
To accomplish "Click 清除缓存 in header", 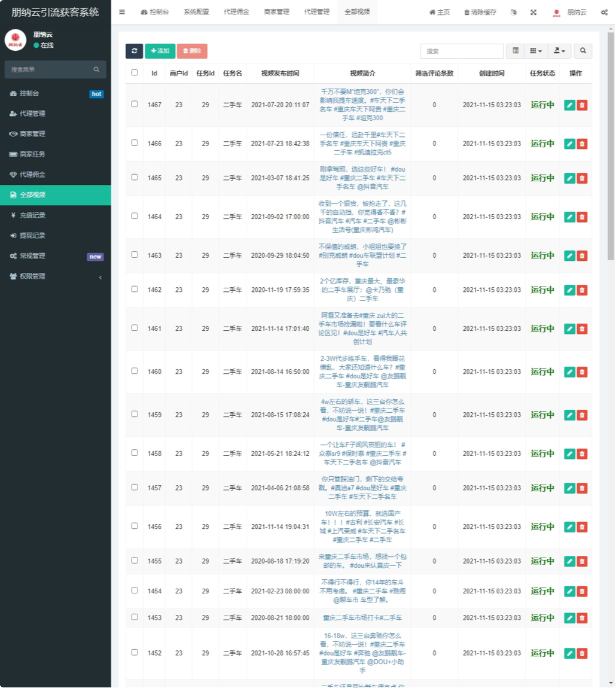I will pos(480,13).
